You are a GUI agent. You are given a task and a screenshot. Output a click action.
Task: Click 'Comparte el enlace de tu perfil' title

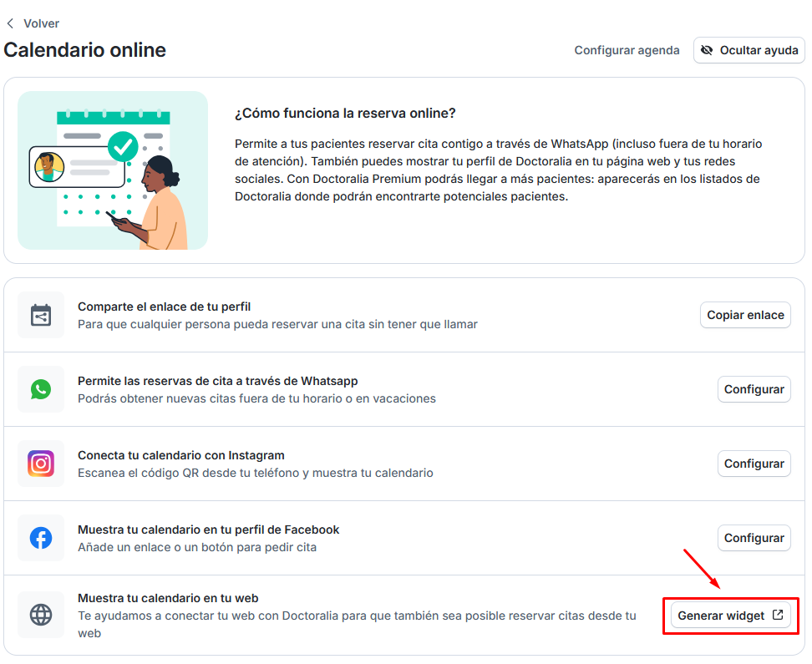pos(165,307)
